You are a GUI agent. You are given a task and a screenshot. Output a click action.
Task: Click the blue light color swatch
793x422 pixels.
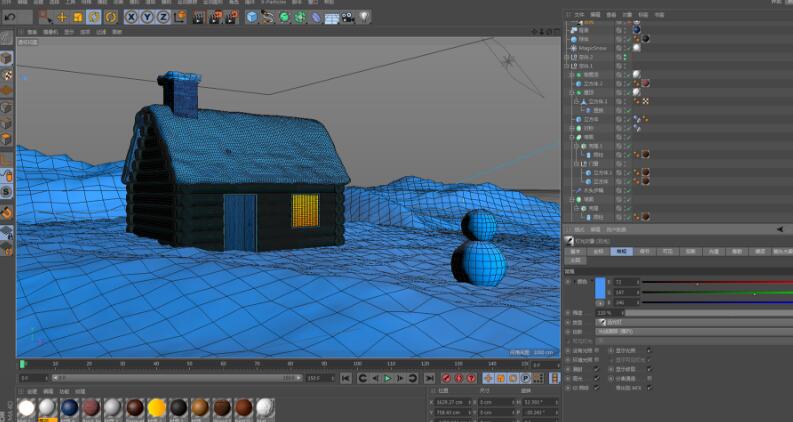(x=600, y=288)
